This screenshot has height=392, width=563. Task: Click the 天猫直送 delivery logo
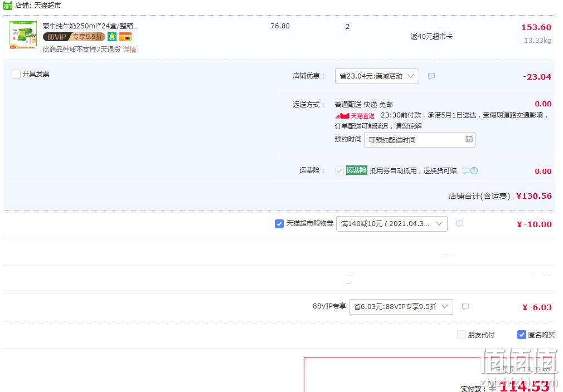pyautogui.click(x=355, y=115)
